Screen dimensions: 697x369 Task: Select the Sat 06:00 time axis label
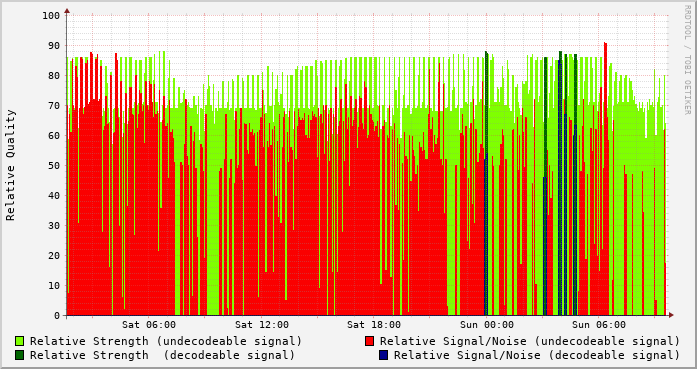point(149,325)
